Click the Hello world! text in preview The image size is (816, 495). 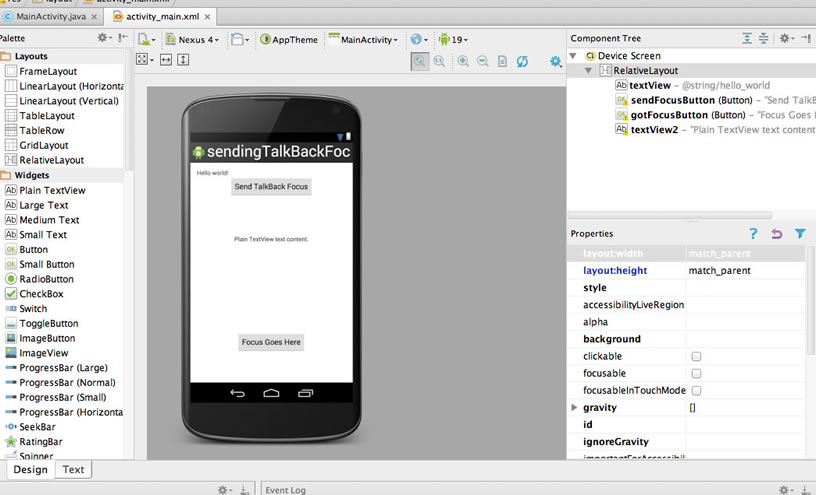click(212, 173)
